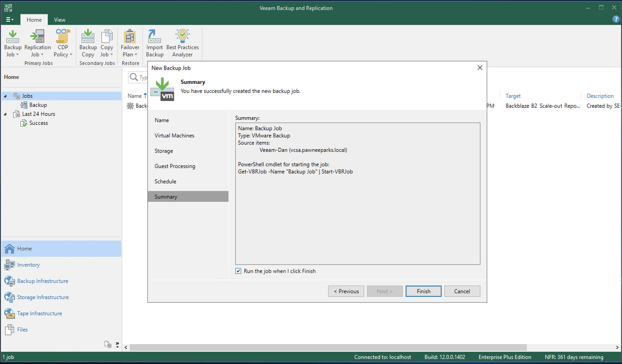This screenshot has height=364, width=622.
Task: Open the Replication Job ribbon button
Action: 37,43
